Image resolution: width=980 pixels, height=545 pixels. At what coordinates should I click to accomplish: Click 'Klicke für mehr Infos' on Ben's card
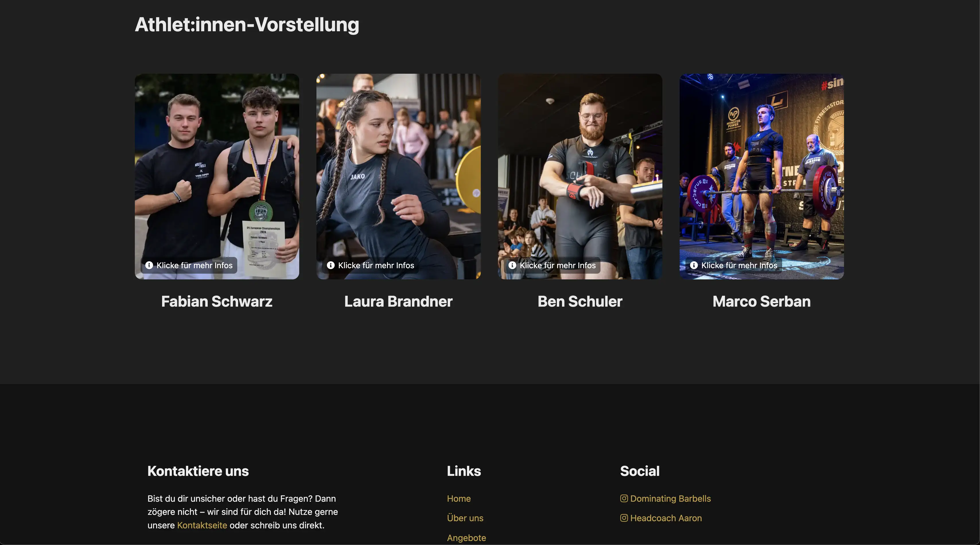(x=558, y=265)
